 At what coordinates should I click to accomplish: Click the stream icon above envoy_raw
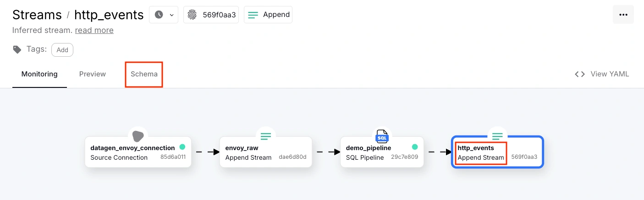[266, 136]
